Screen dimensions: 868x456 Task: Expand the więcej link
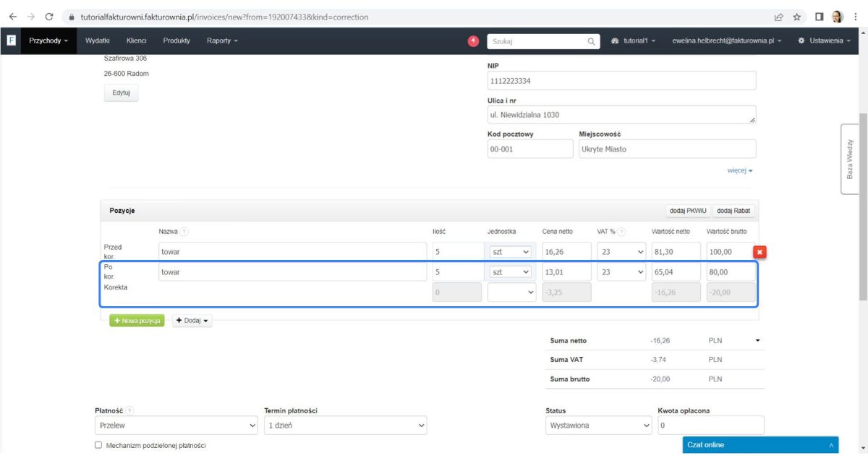(x=740, y=171)
